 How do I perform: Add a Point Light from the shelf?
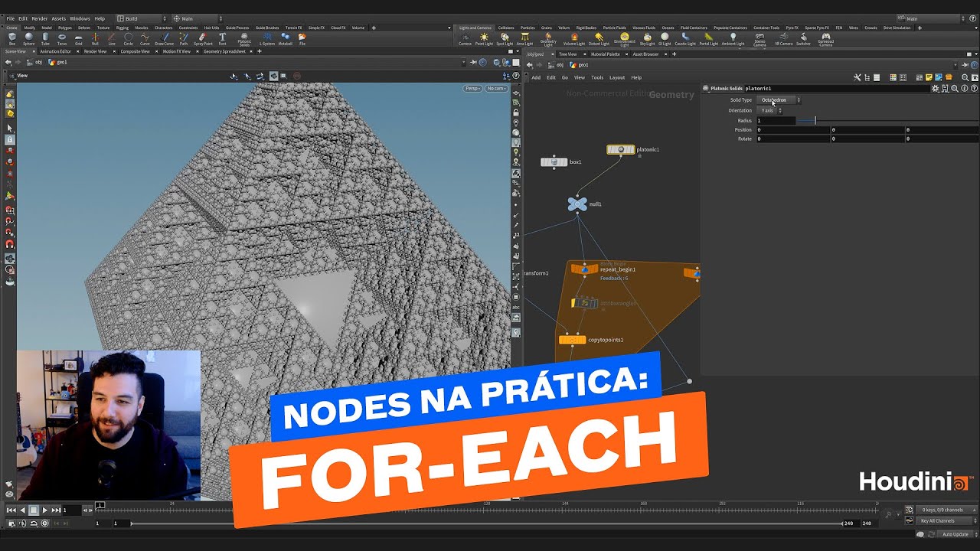pyautogui.click(x=484, y=38)
